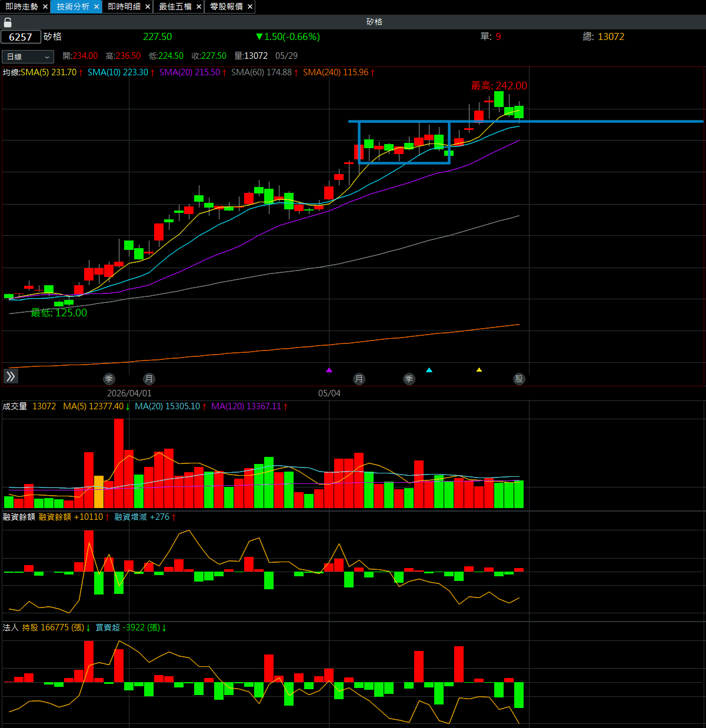
Task: Click the 05/29 date in header
Action: tap(287, 56)
